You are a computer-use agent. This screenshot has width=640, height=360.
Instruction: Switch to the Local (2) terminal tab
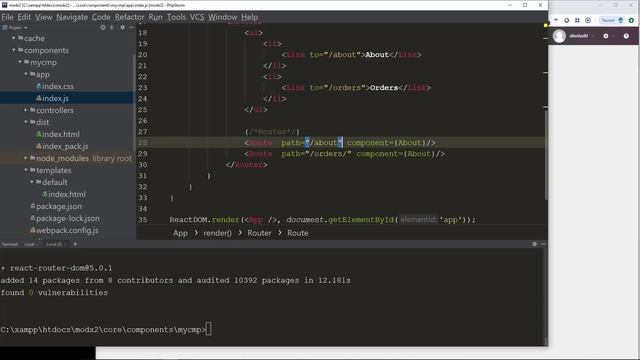(54, 244)
